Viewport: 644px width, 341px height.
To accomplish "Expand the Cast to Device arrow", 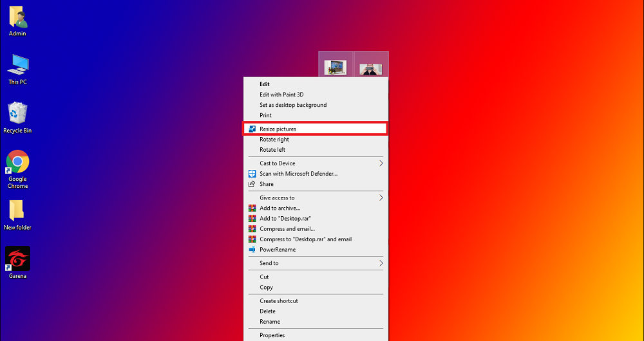I will pyautogui.click(x=381, y=163).
